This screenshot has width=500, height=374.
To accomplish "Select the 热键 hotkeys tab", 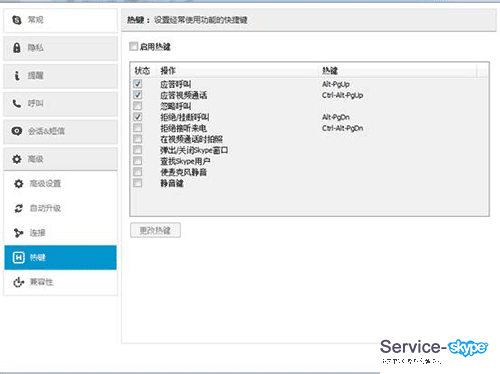I will (60, 257).
